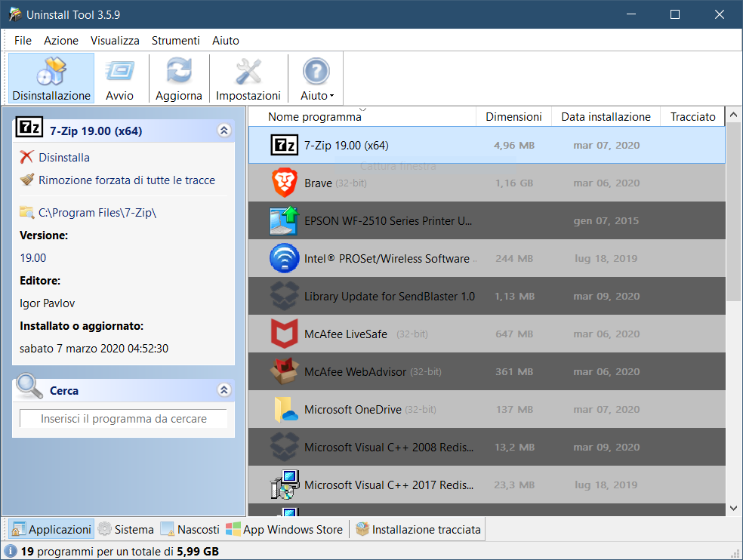Select Library Update for SendBlaster icon
The width and height of the screenshot is (743, 560).
285,296
